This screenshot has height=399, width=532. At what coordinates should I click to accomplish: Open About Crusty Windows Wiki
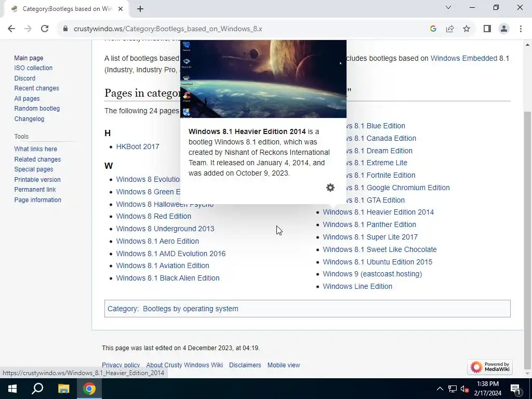click(x=184, y=365)
